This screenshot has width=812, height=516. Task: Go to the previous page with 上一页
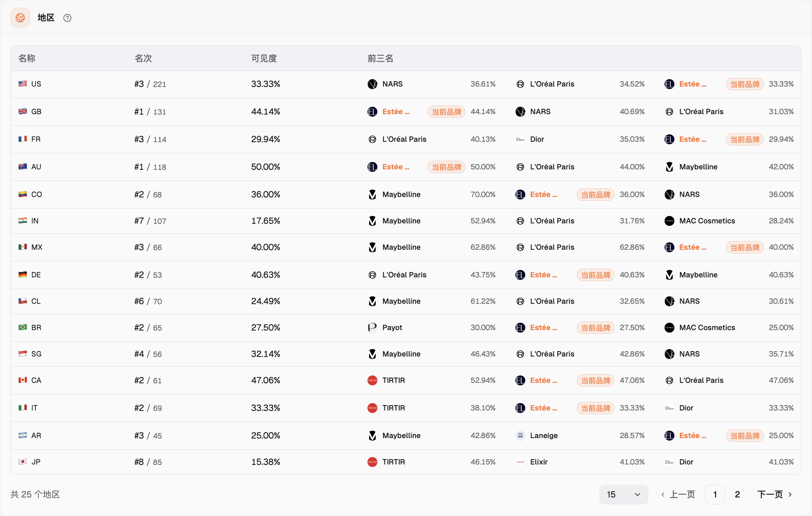pyautogui.click(x=678, y=495)
